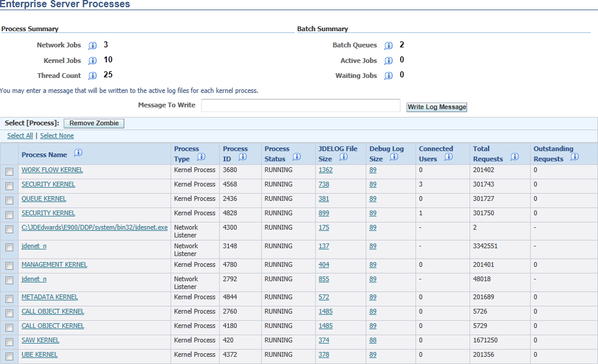Open the METADATA KERNEL process link
The height and width of the screenshot is (364, 598).
point(50,297)
